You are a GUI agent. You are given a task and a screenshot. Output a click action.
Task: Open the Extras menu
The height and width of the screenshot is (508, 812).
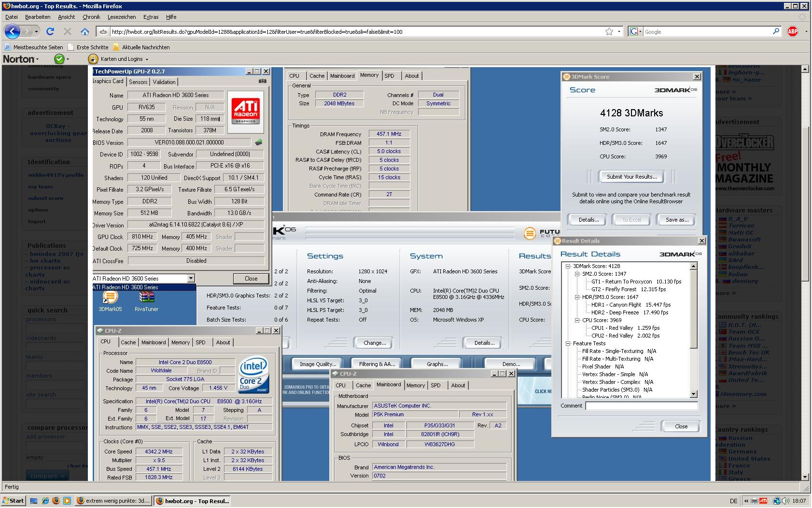click(x=151, y=17)
